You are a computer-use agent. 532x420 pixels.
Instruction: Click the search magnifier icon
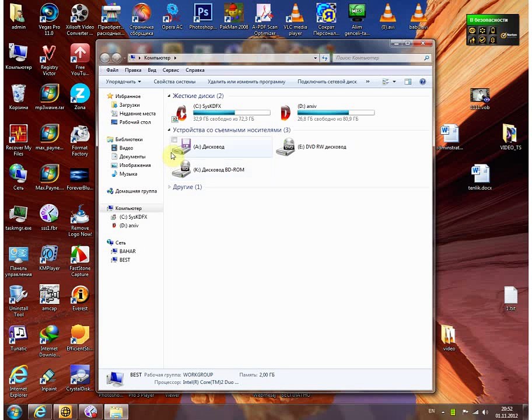point(426,58)
